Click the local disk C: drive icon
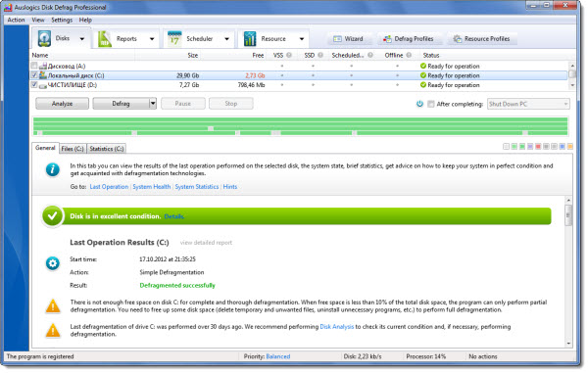Viewport: 588px width, 373px height. 43,75
